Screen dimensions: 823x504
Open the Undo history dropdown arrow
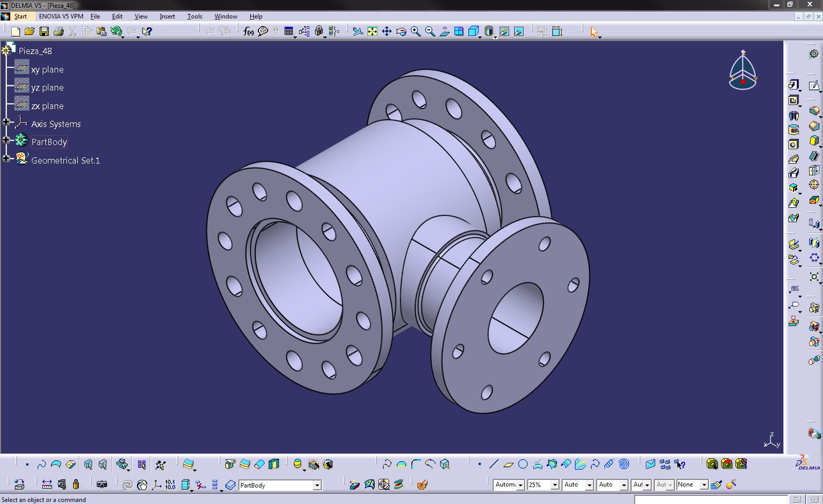coord(124,37)
